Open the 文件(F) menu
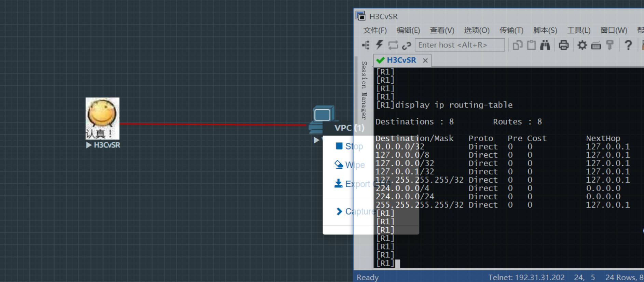 [x=375, y=30]
